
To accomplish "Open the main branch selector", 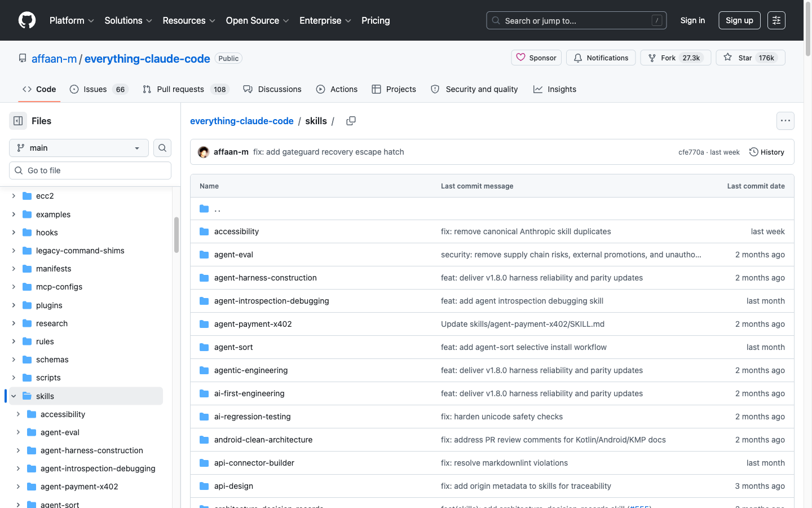I will (79, 148).
